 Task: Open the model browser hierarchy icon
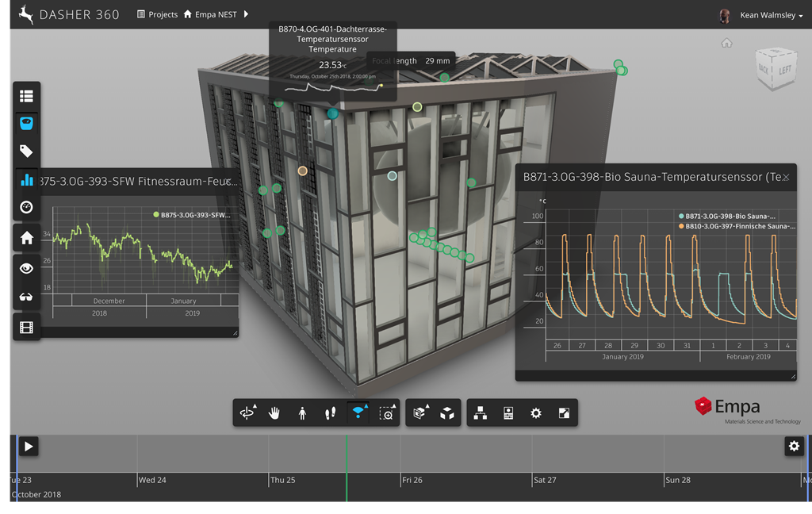[x=480, y=413]
